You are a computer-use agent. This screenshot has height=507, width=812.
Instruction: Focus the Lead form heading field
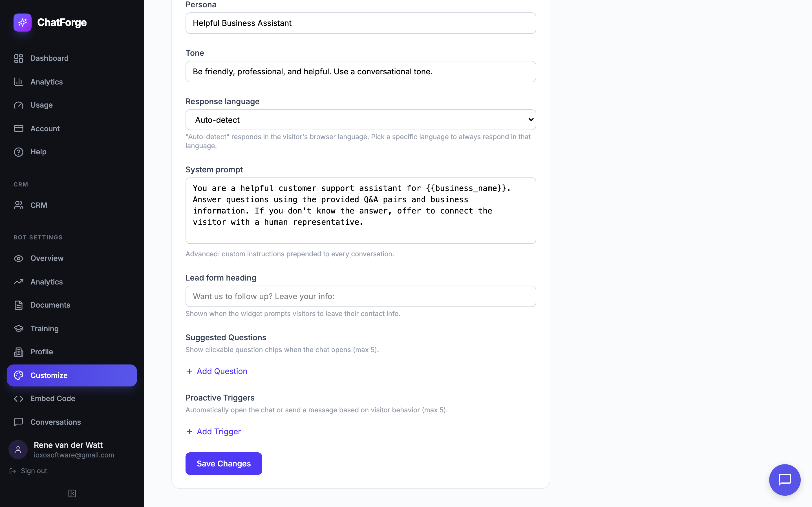(360, 296)
